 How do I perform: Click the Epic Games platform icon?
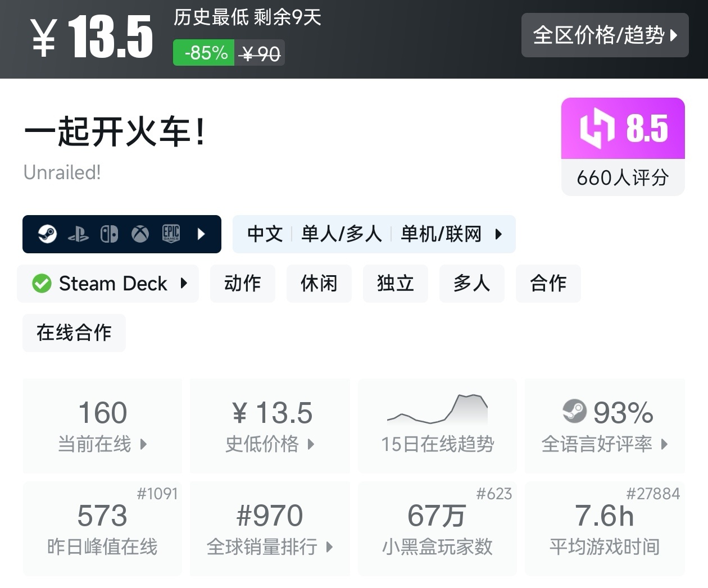point(171,234)
